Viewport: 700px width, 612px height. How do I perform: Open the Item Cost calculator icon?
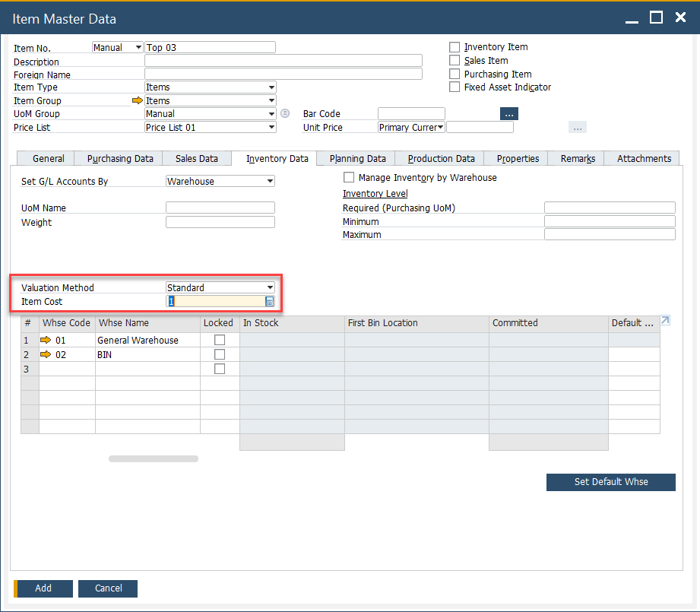click(x=269, y=302)
